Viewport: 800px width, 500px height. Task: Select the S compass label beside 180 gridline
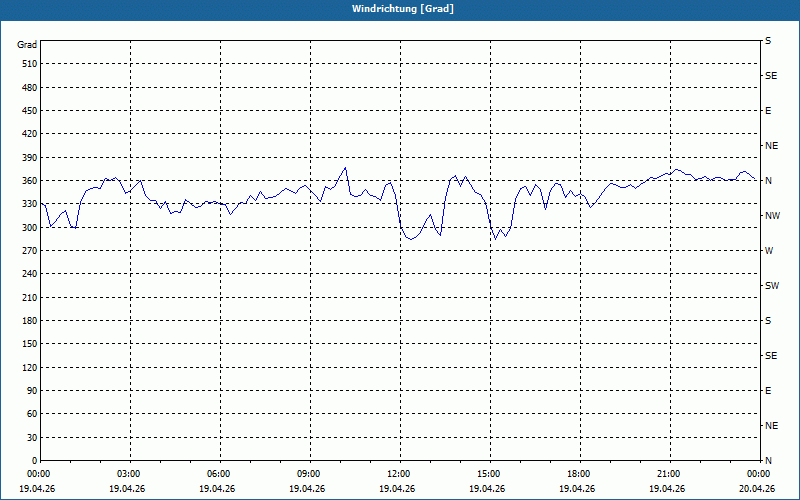(x=768, y=320)
